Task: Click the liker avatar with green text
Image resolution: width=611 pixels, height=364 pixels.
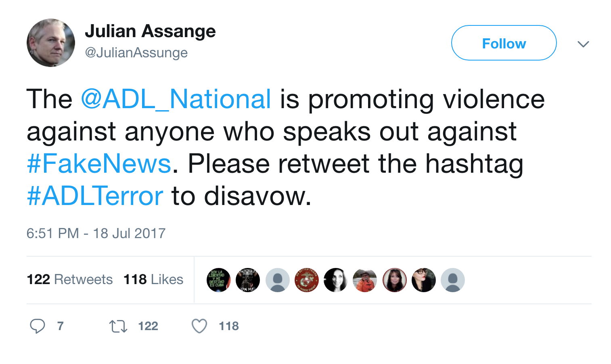Action: coord(218,280)
